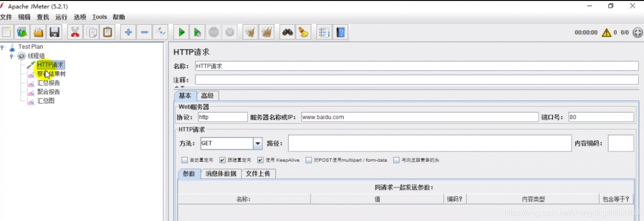Open the Tools menu

[x=100, y=17]
